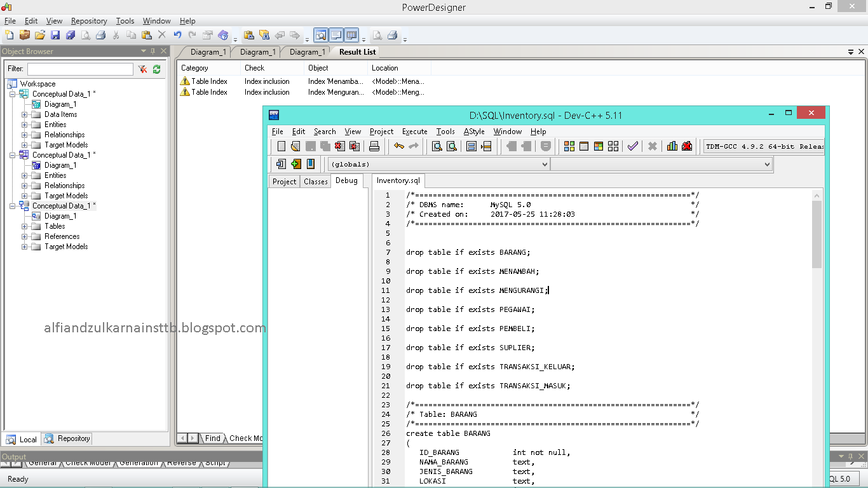Create a new model via the New icon
This screenshot has width=868, height=488.
click(x=10, y=35)
